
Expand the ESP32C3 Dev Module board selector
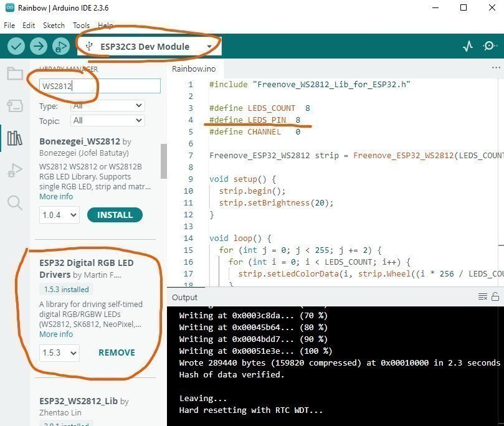pyautogui.click(x=150, y=47)
